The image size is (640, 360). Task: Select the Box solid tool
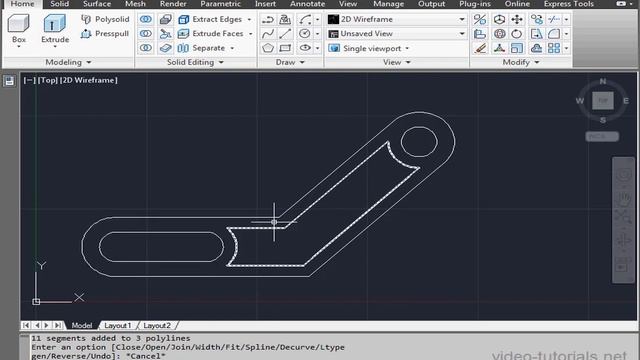(18, 29)
